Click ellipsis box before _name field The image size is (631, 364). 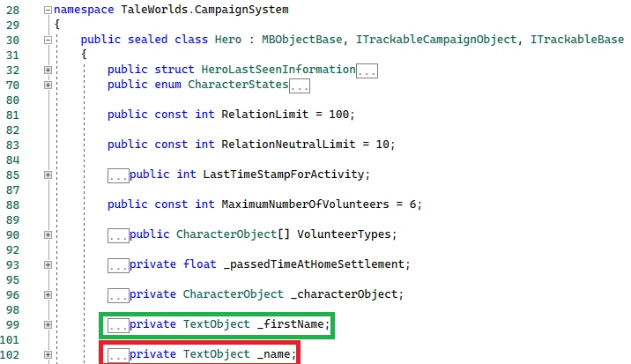(118, 355)
